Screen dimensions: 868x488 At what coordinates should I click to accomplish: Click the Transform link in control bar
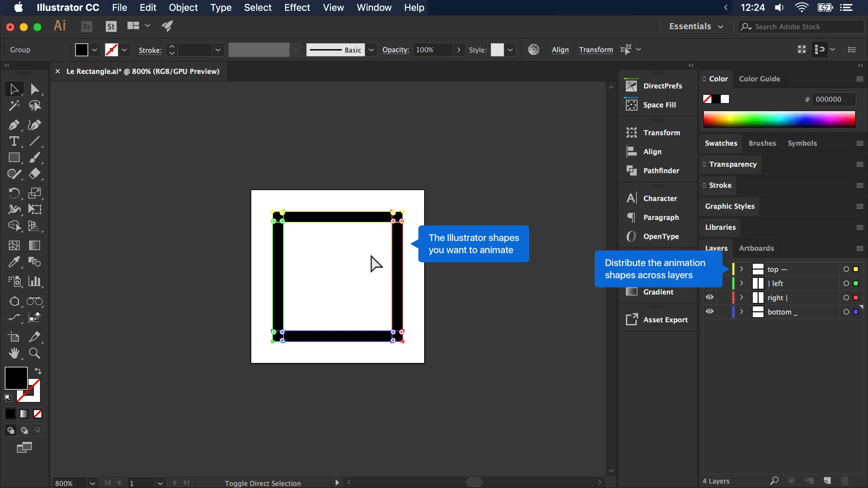(596, 50)
